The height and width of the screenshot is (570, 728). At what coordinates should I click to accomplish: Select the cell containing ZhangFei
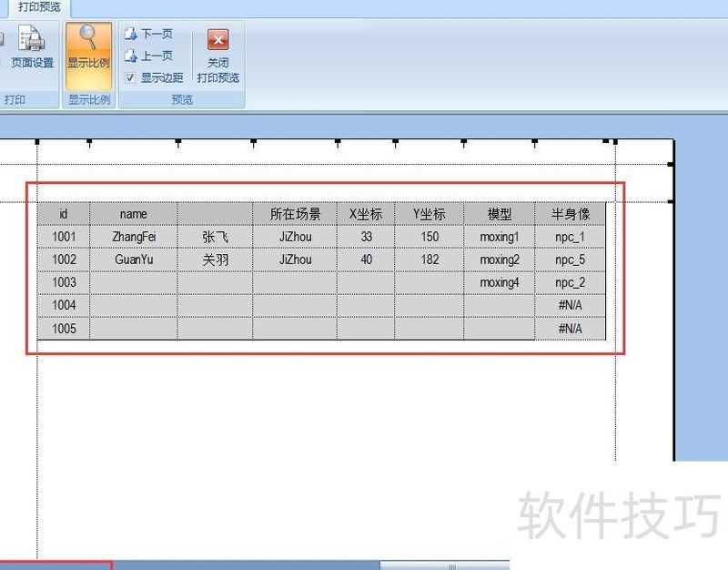(x=133, y=237)
